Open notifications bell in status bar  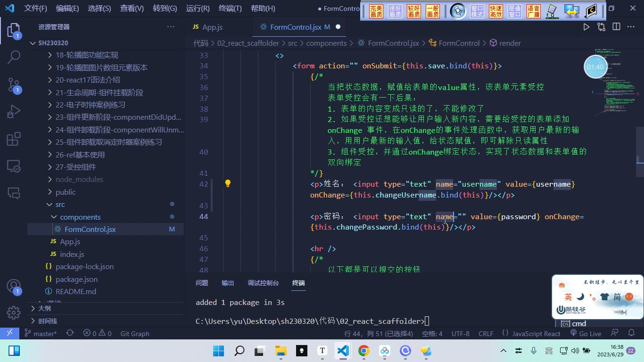(631, 333)
